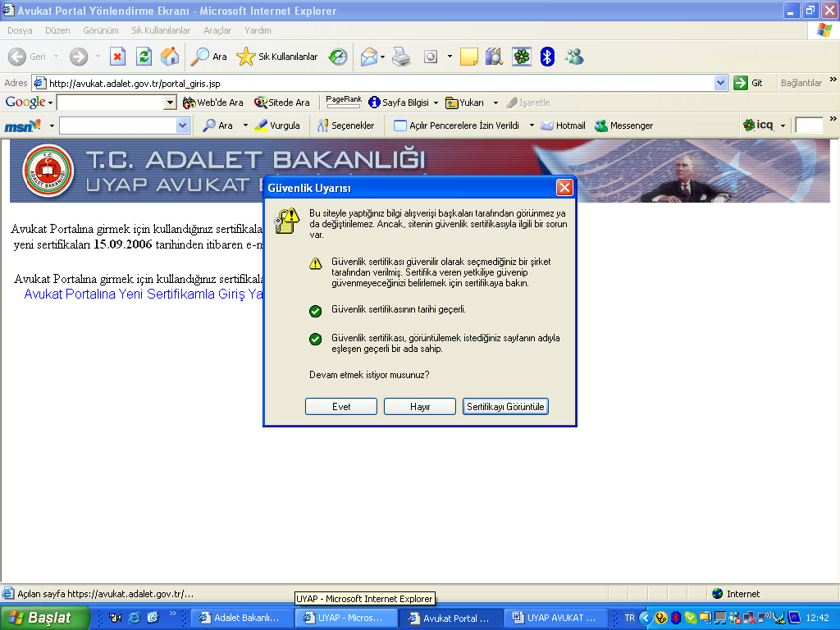
Task: Click the ICQ flower icon in toolbar
Action: coord(521,57)
